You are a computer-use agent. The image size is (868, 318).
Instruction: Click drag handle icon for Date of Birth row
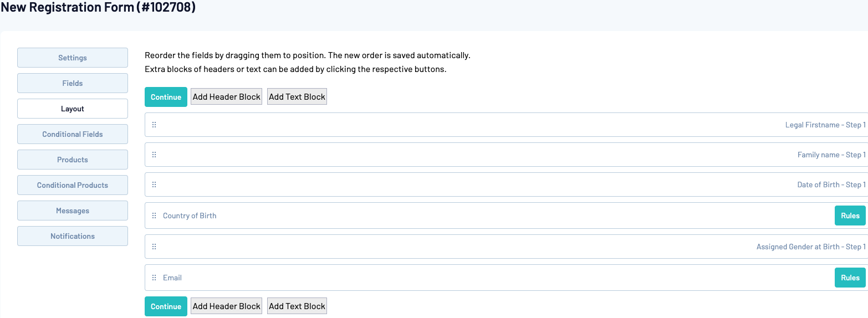pyautogui.click(x=154, y=184)
